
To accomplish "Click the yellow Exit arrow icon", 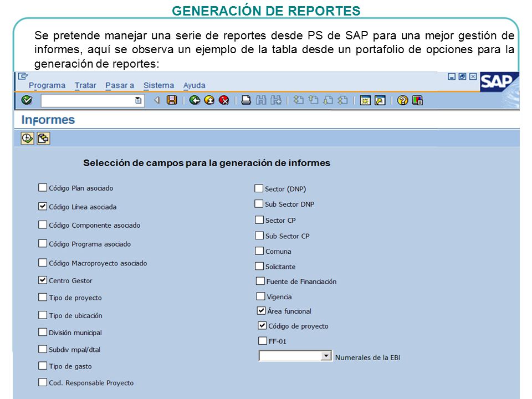I will (209, 100).
